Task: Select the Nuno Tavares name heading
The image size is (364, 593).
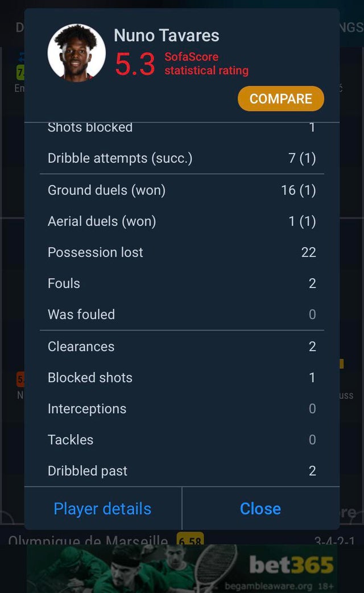Action: click(166, 35)
